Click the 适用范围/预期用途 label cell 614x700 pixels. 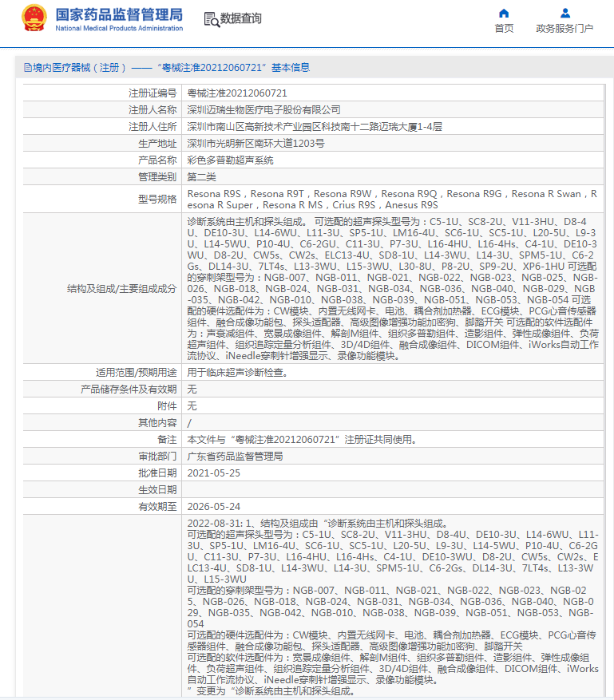coord(103,372)
